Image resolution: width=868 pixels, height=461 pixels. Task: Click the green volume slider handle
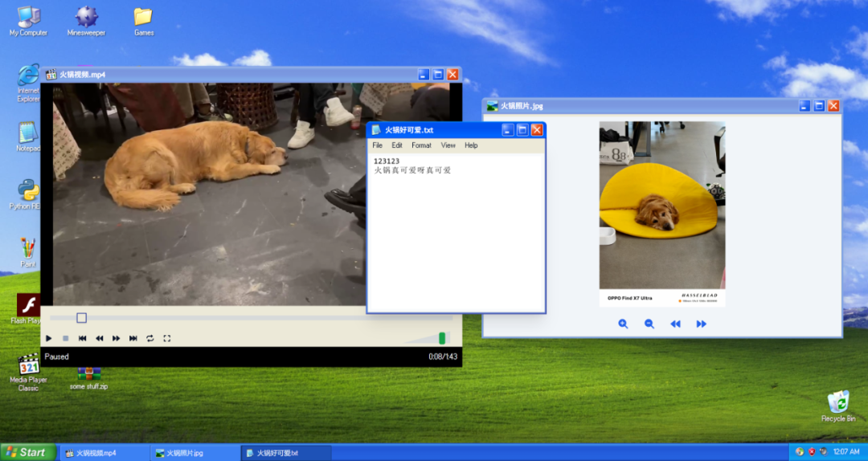click(442, 338)
